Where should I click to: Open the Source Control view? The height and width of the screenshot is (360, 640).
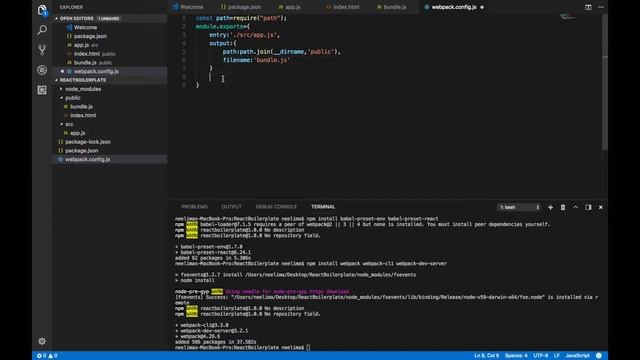42,50
